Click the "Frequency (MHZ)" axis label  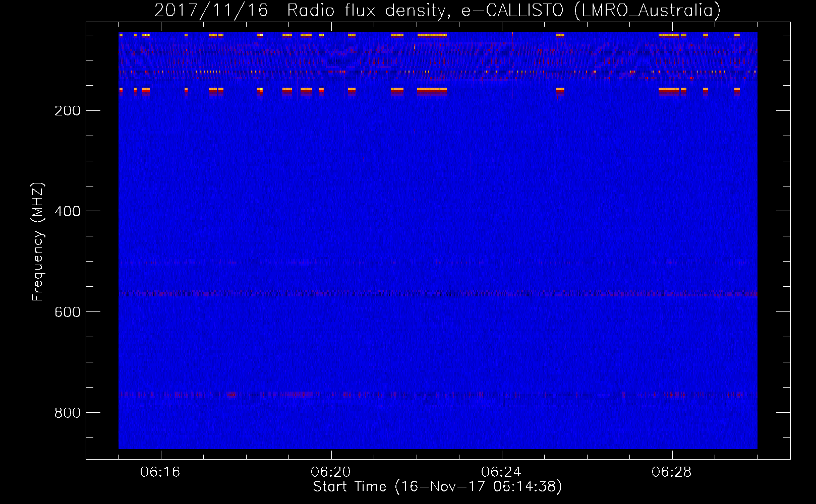tap(38, 241)
